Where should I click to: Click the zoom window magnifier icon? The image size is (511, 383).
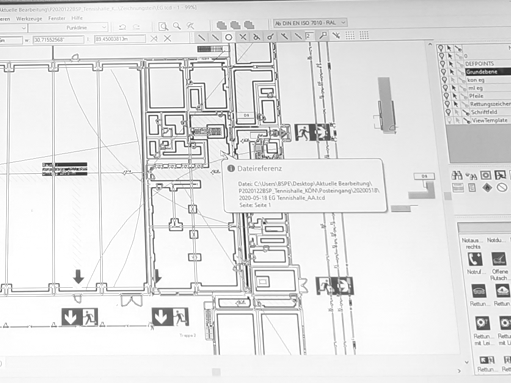coord(163,27)
